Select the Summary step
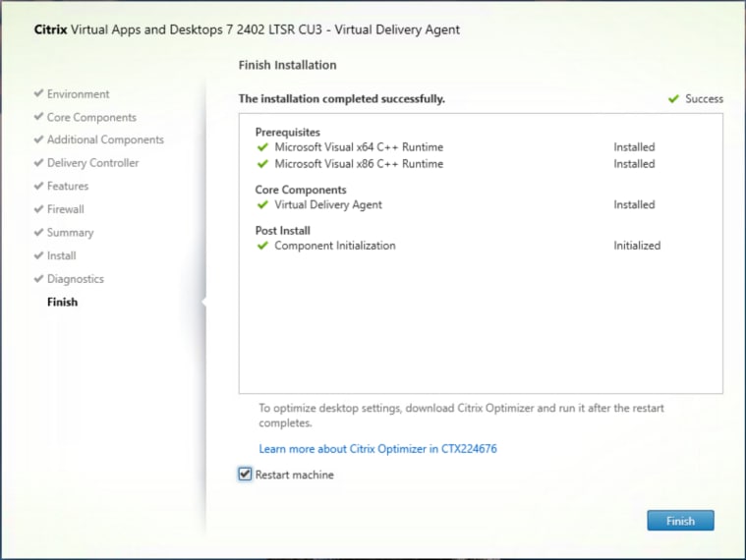Image resolution: width=746 pixels, height=560 pixels. 70,233
